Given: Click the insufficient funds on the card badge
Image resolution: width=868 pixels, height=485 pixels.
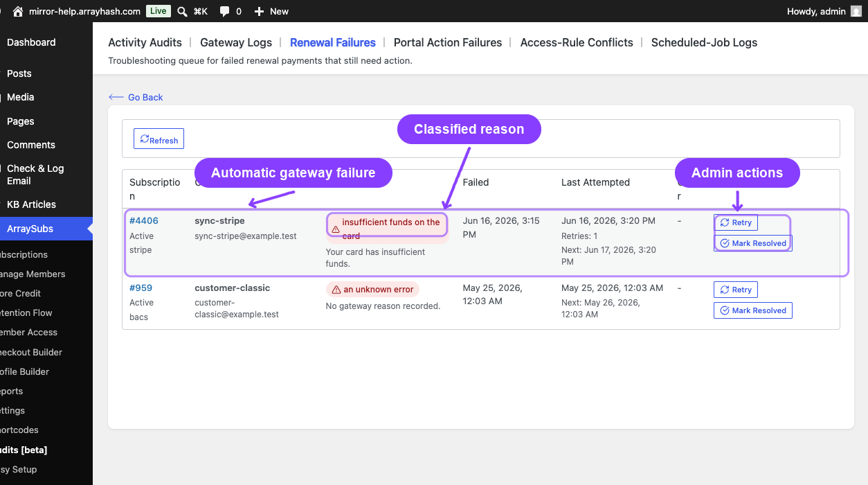Looking at the screenshot, I should [x=387, y=229].
